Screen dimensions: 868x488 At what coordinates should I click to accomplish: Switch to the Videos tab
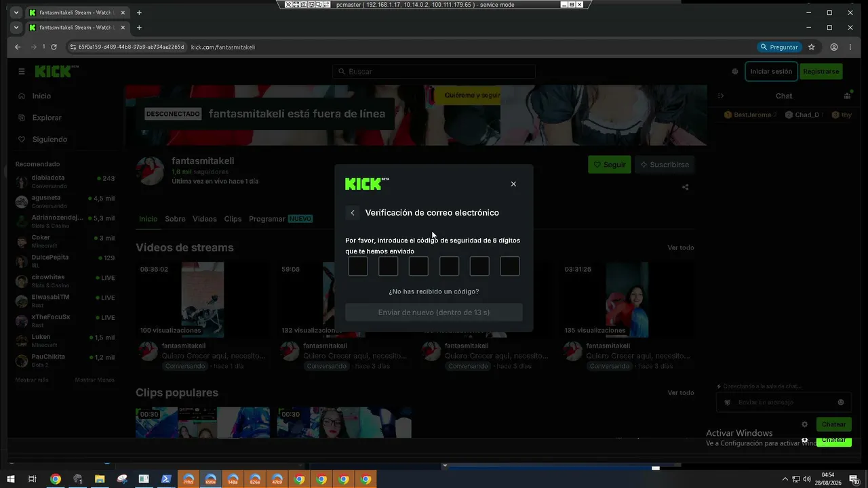(205, 219)
